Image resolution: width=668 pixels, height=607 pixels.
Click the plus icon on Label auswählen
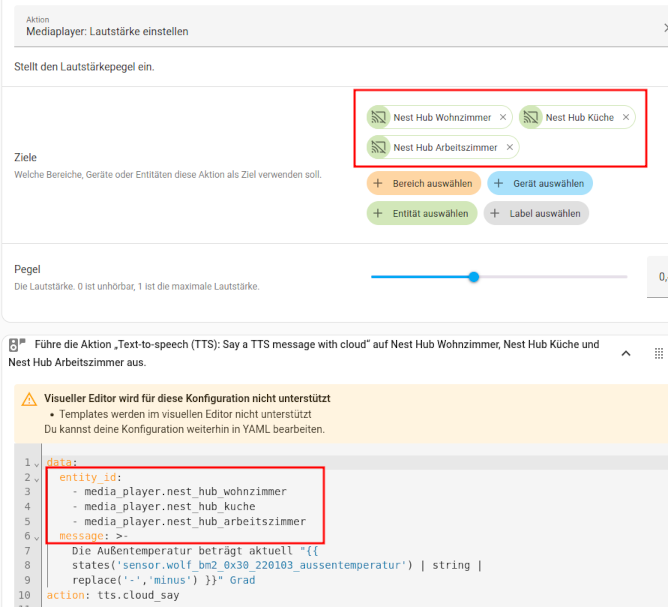click(494, 213)
